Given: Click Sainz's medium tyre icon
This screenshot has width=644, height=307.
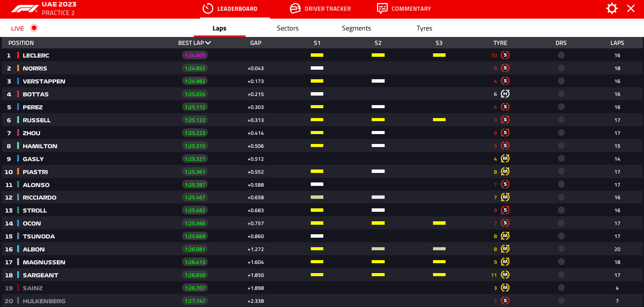Looking at the screenshot, I should click(x=505, y=288).
